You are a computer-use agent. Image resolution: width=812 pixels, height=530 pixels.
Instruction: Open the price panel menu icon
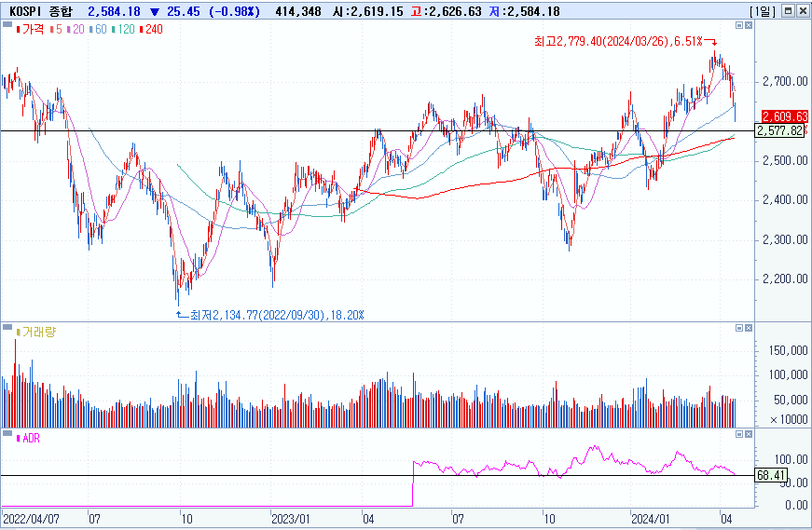point(7,24)
